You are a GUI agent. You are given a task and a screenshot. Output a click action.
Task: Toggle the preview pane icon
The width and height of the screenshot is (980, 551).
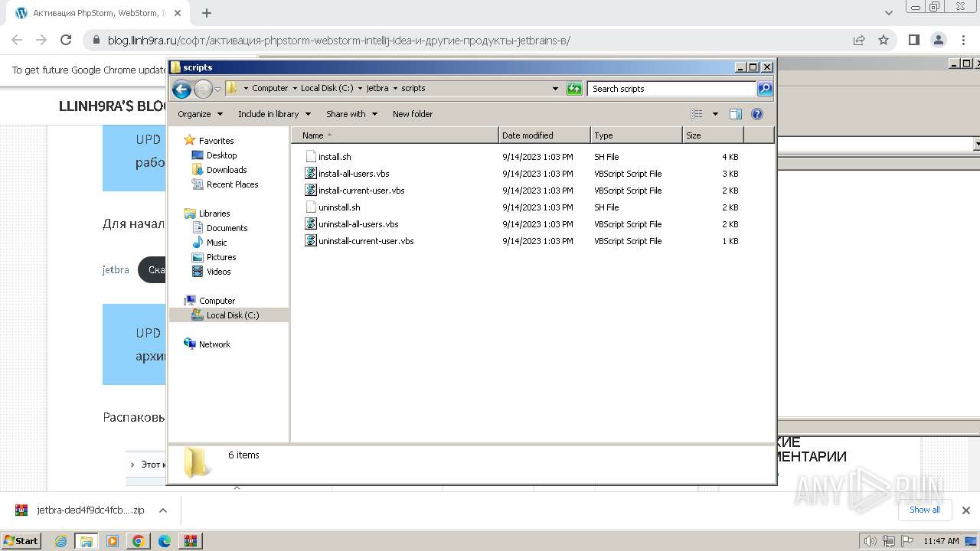pyautogui.click(x=735, y=114)
